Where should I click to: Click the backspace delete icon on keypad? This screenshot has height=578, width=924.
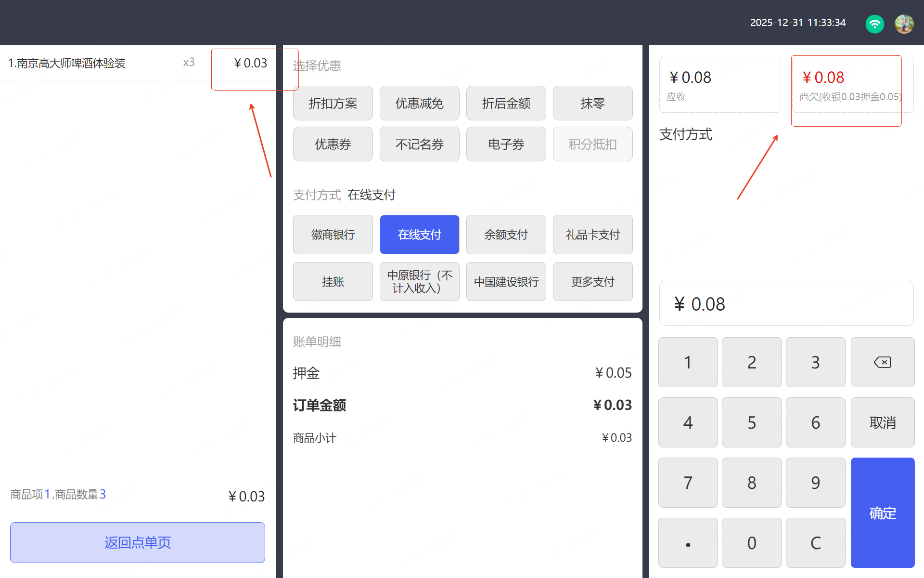(x=882, y=362)
